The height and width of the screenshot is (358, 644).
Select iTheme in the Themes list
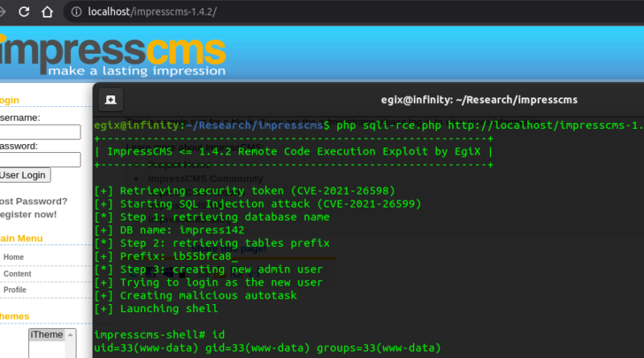[x=47, y=335]
